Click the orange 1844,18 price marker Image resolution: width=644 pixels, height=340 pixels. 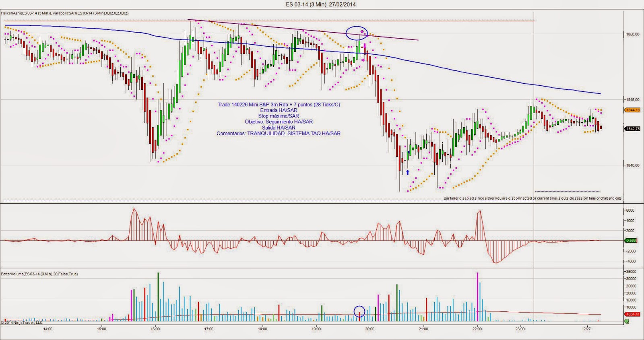[632, 110]
